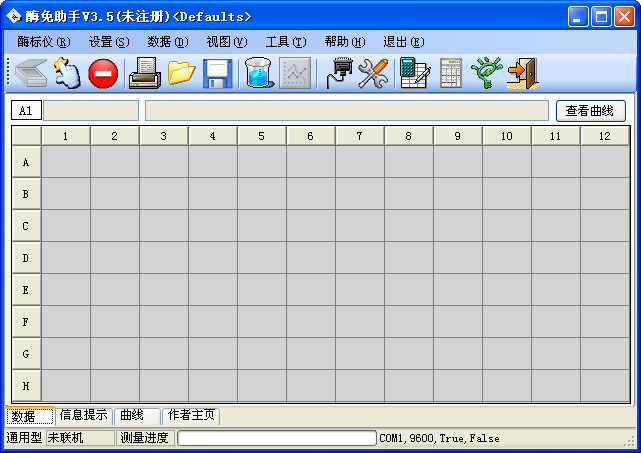Viewport: 641px width, 453px height.
Task: Open the 数据(D) menu
Action: coord(167,42)
